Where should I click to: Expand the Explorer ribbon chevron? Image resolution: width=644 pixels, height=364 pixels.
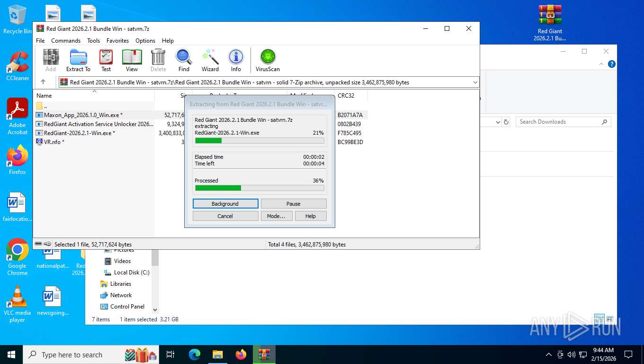602,64
